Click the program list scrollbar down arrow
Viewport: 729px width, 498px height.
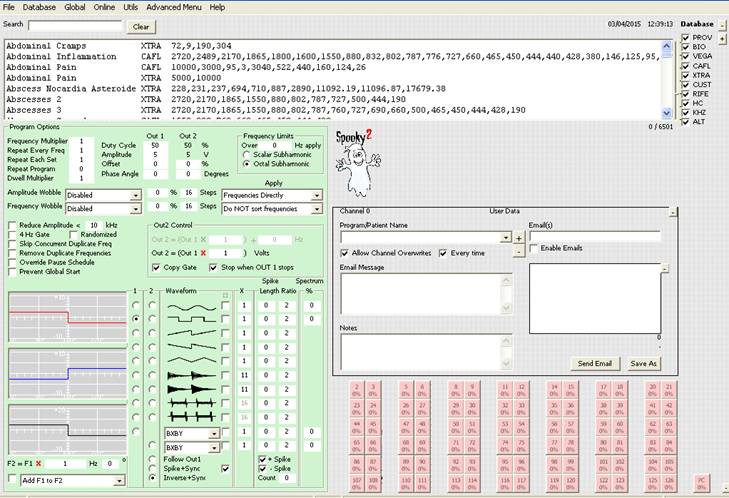coord(666,113)
